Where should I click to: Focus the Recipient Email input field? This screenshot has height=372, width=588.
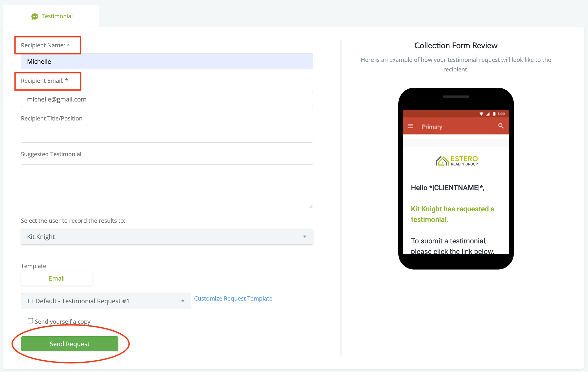pyautogui.click(x=167, y=99)
